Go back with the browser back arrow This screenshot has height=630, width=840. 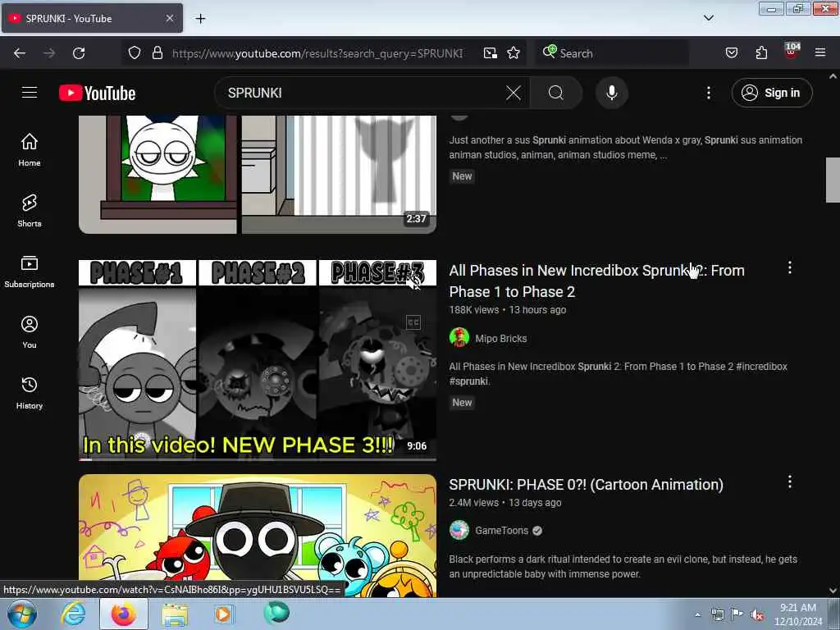tap(20, 53)
